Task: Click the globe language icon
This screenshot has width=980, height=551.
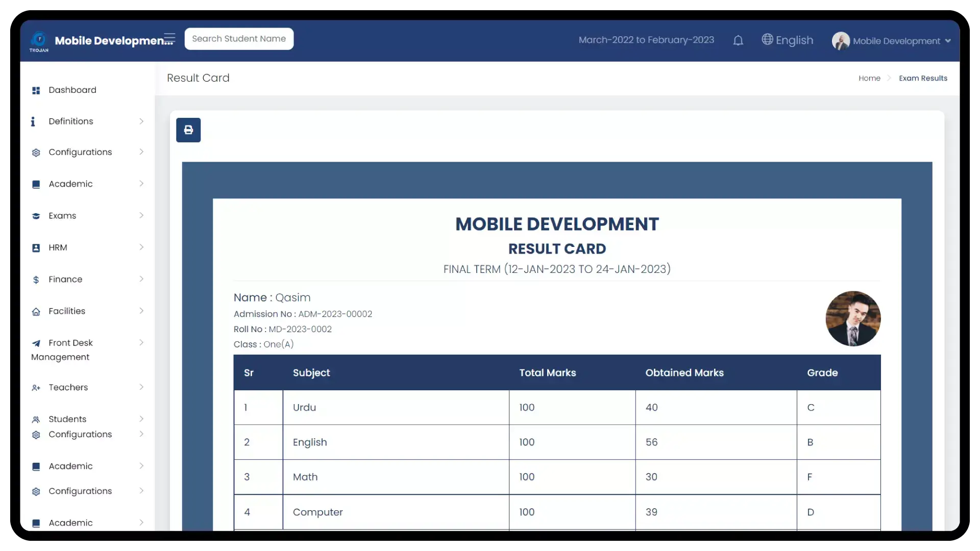Action: 767,39
